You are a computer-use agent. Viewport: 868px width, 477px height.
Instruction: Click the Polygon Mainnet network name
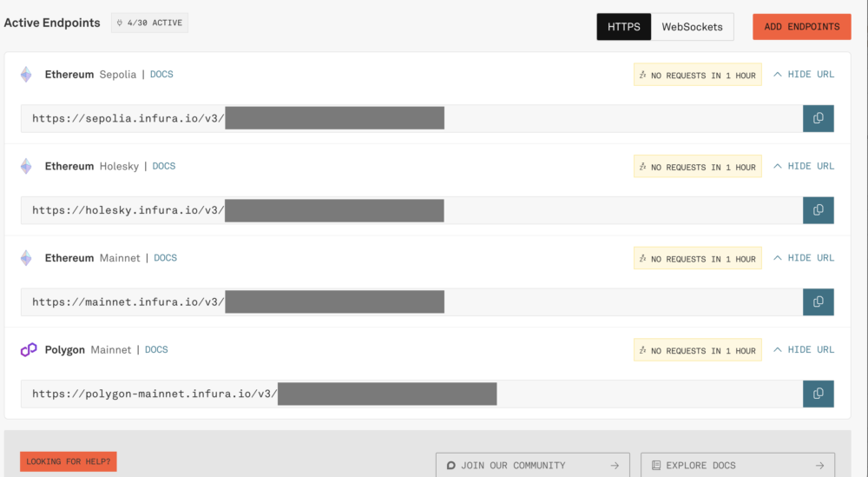click(x=88, y=349)
